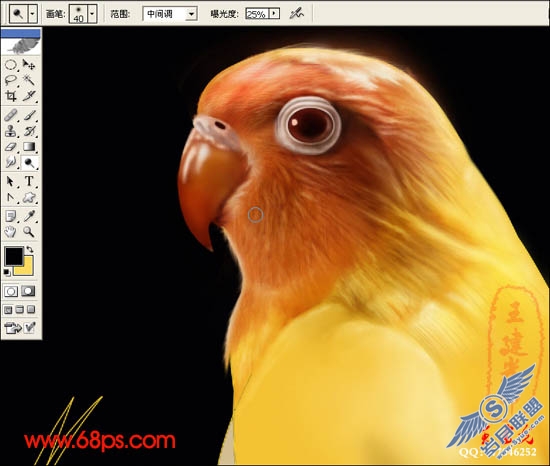
Task: Select the Crop tool
Action: click(11, 96)
